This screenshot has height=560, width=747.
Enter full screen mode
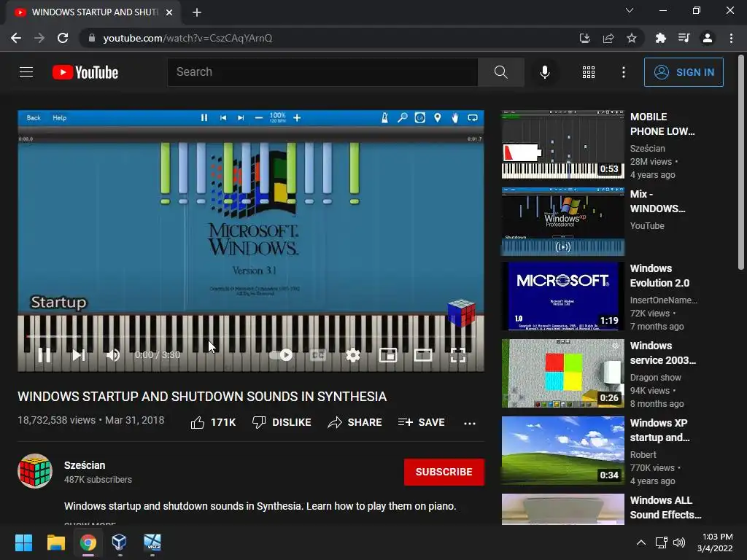(458, 355)
